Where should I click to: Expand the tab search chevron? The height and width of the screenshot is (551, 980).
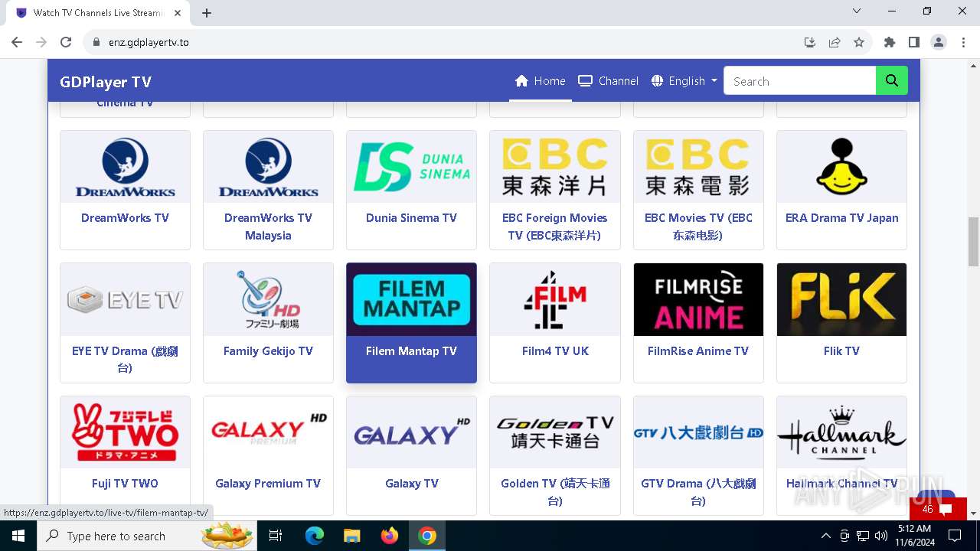[x=857, y=11]
